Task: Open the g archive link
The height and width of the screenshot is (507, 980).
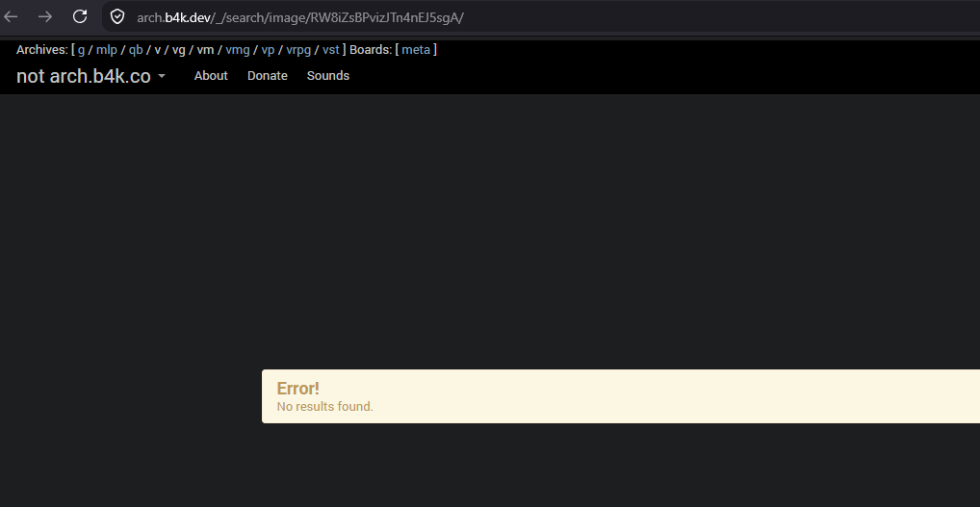Action: [x=81, y=50]
